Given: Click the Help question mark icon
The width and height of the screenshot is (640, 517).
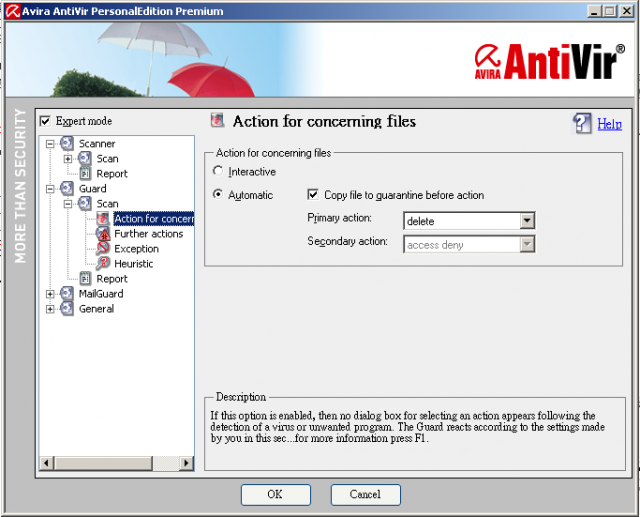Looking at the screenshot, I should pos(582,123).
